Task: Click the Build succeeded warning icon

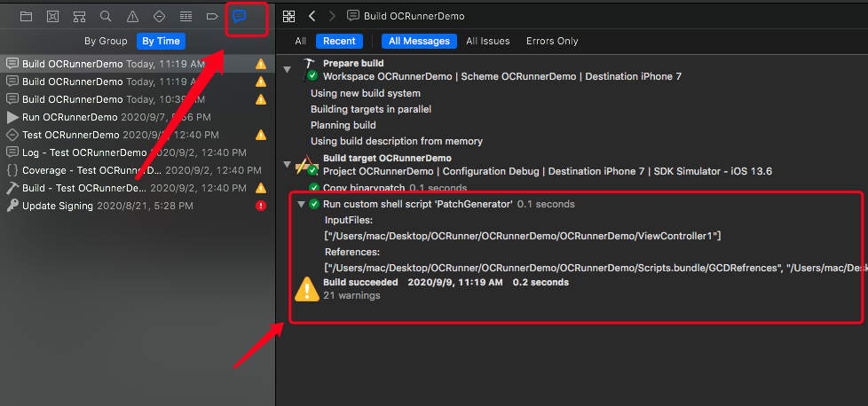Action: pyautogui.click(x=307, y=289)
